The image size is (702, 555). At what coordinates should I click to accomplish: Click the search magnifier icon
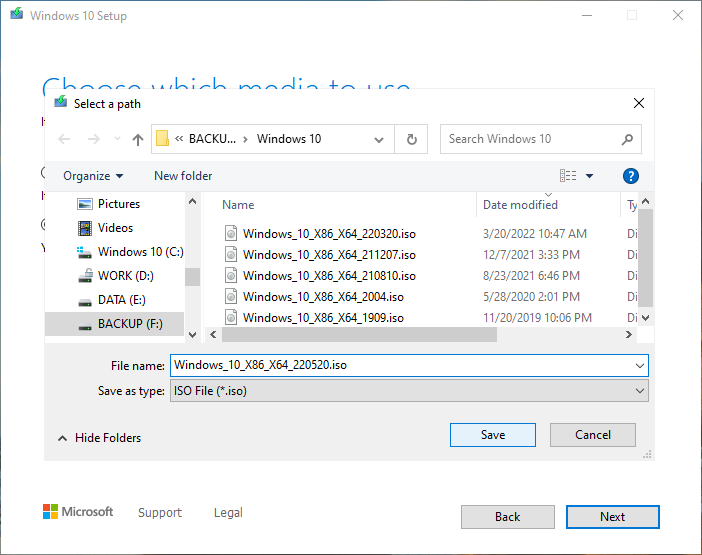(627, 139)
